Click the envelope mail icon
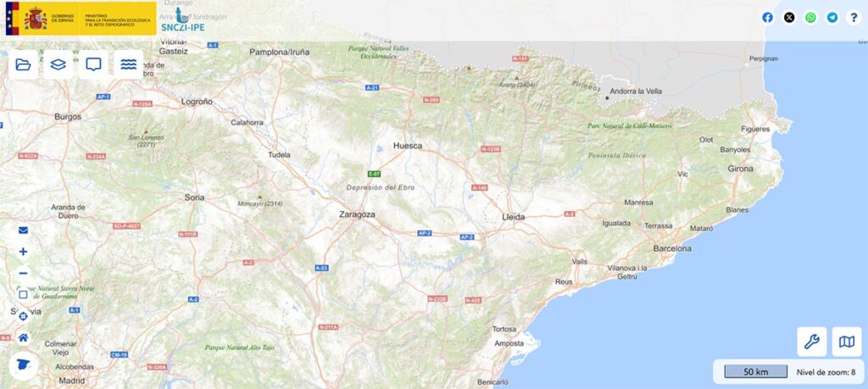Screen dimensions: 868x389 [x=23, y=231]
